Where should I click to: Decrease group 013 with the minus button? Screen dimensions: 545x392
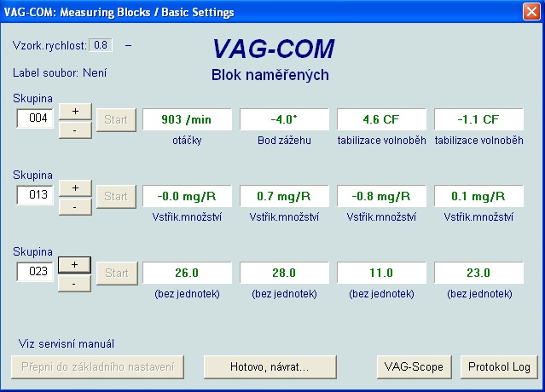coord(74,206)
